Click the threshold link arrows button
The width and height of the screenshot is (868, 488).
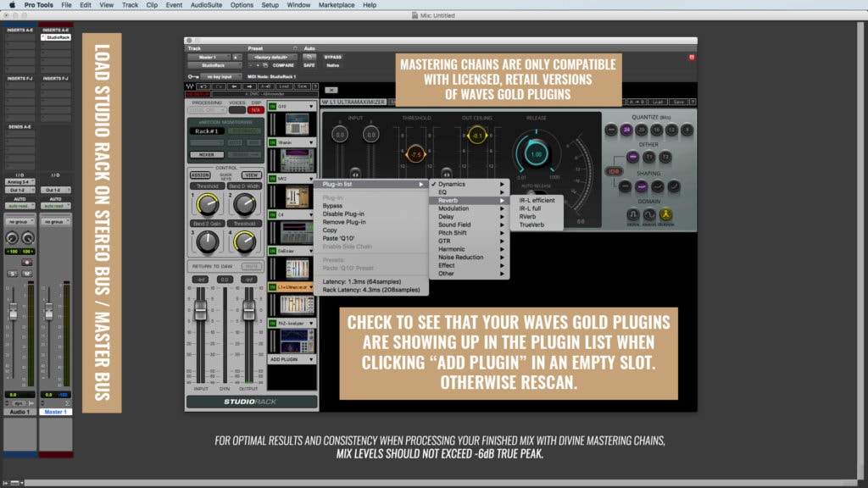click(x=446, y=173)
